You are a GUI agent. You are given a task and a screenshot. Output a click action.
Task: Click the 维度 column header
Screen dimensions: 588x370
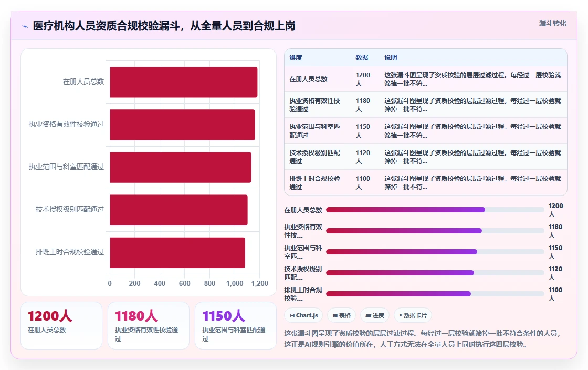pos(296,57)
